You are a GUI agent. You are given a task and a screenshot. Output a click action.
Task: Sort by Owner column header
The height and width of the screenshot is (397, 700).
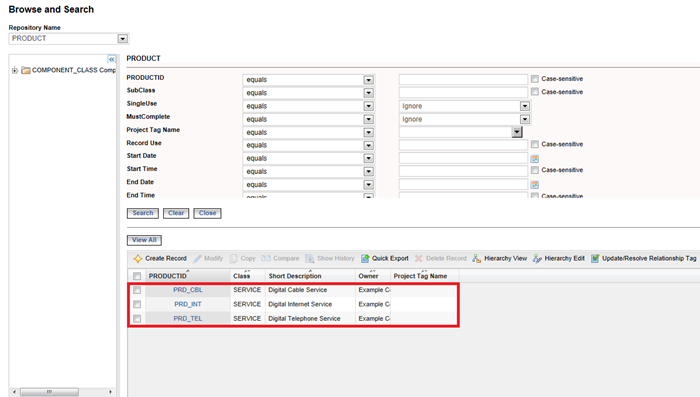coord(368,276)
